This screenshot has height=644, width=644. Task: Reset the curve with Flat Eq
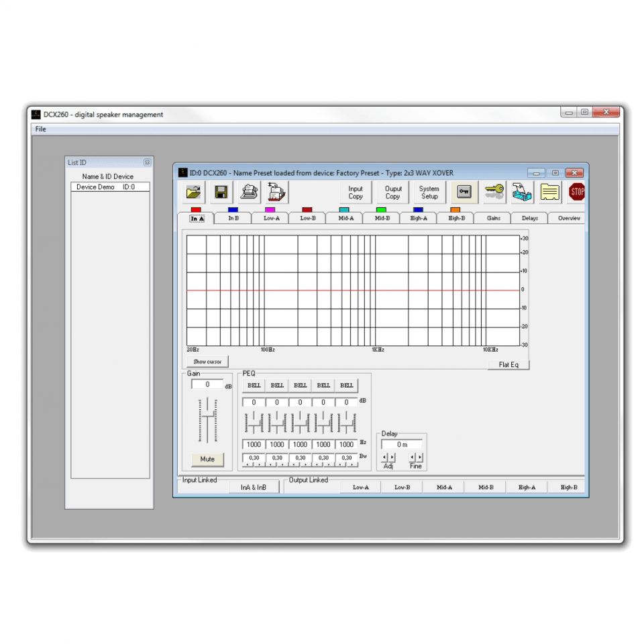click(x=508, y=365)
